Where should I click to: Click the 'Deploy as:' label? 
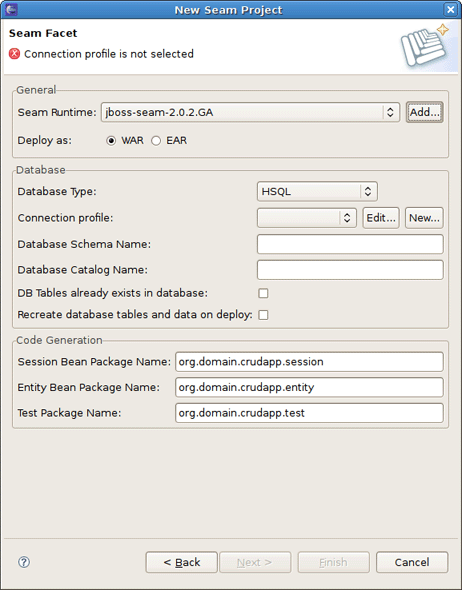(44, 141)
